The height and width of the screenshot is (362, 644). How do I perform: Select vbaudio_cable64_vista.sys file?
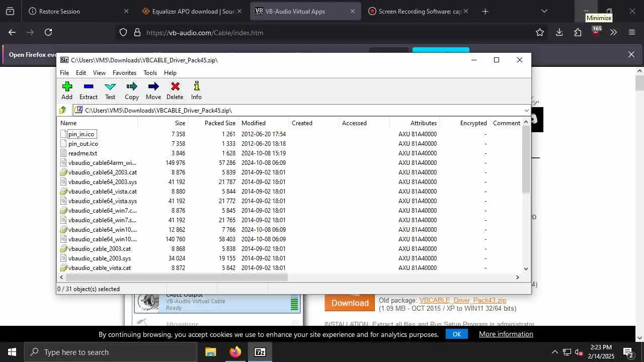click(x=103, y=201)
